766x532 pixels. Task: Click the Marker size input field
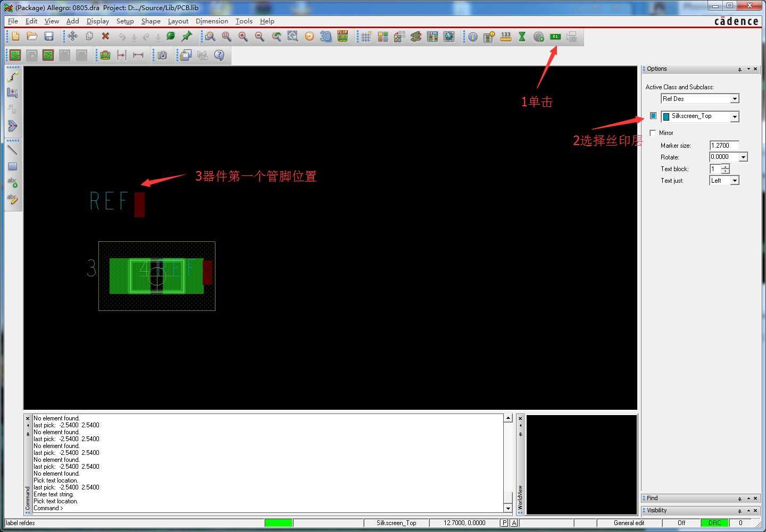(x=724, y=146)
